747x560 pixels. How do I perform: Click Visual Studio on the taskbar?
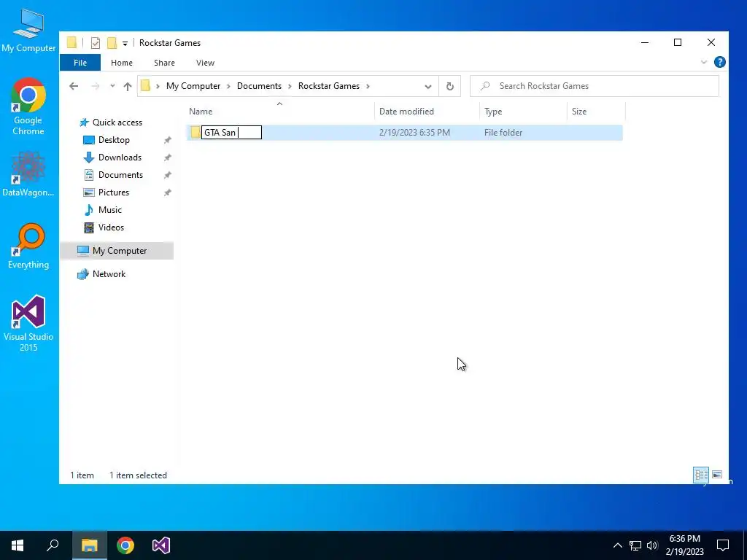[x=161, y=545]
